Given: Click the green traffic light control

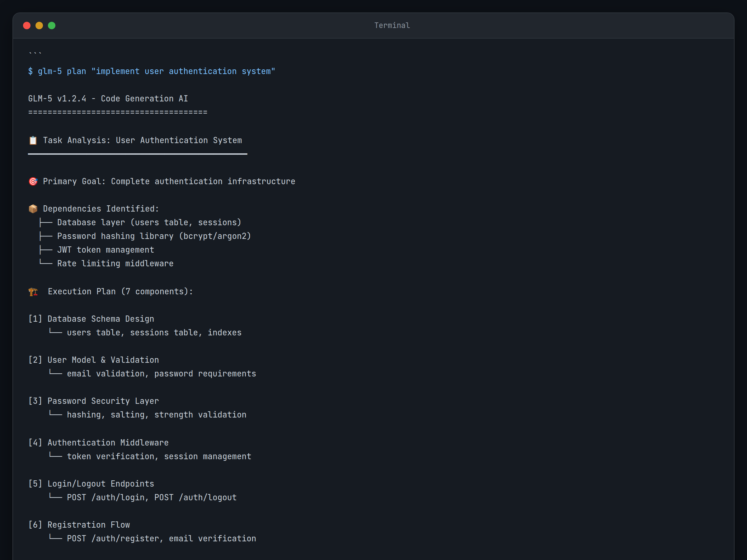Looking at the screenshot, I should (52, 25).
